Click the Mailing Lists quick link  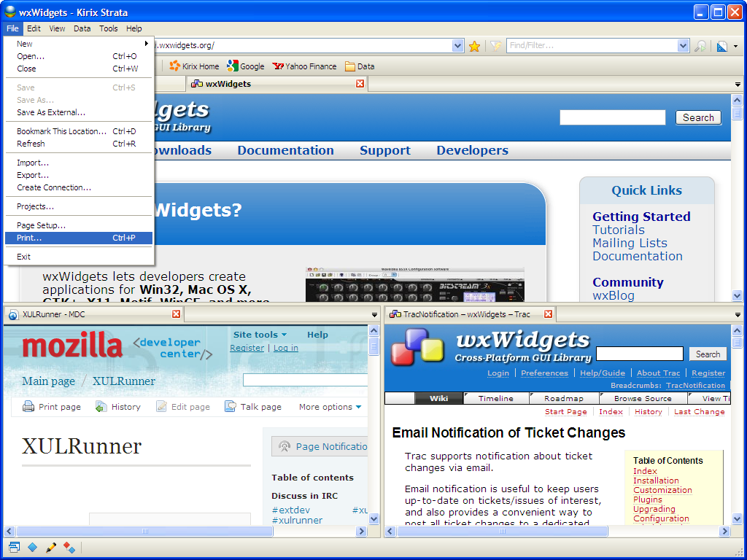(630, 243)
